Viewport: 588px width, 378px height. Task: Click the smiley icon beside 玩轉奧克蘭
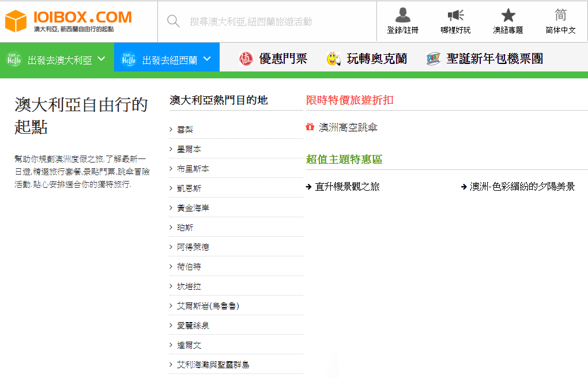click(333, 58)
